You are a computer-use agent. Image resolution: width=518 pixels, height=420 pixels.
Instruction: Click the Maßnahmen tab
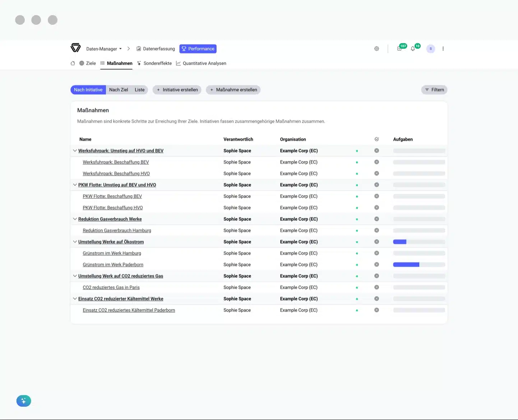tap(116, 63)
